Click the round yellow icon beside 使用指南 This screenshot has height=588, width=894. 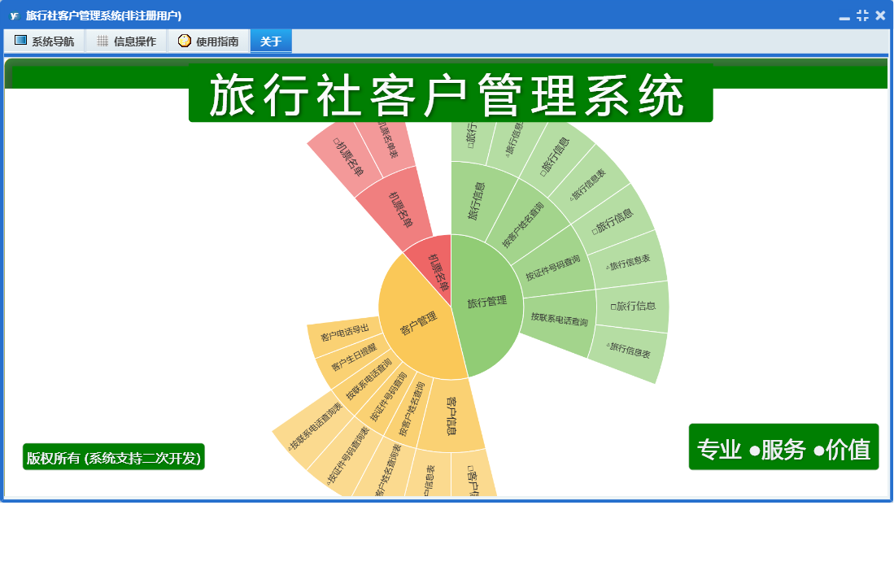pos(184,41)
